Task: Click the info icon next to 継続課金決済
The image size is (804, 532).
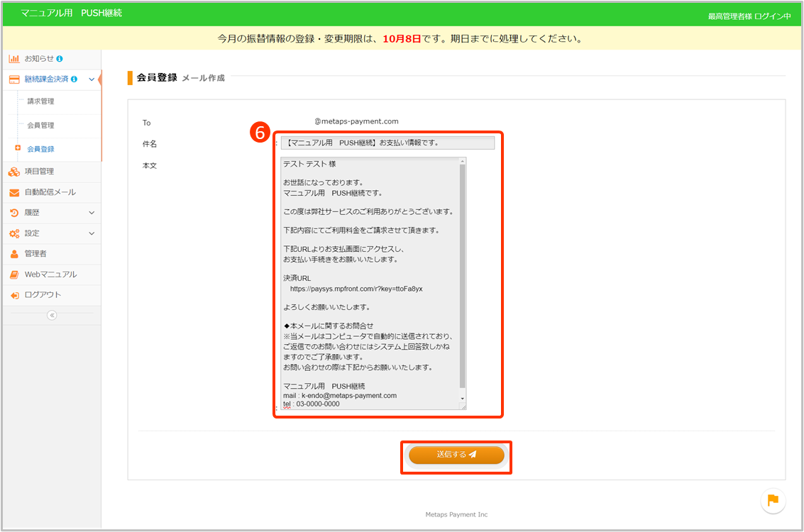Action: coord(75,79)
